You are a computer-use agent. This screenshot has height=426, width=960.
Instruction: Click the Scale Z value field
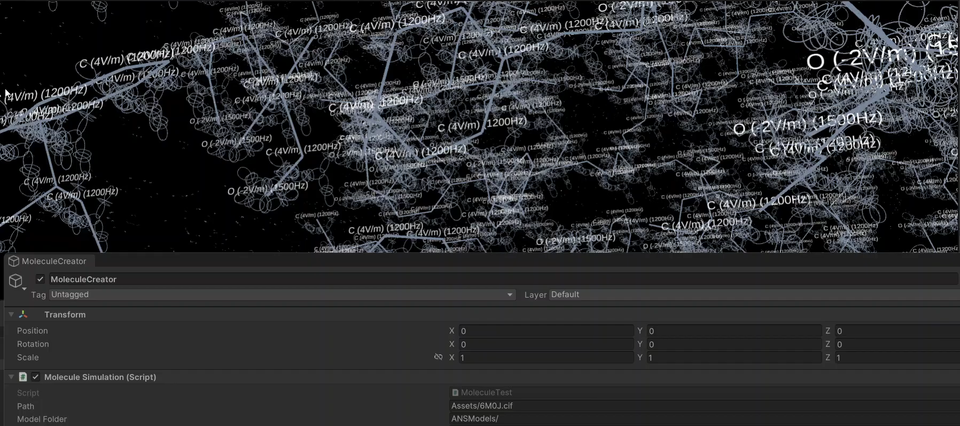pyautogui.click(x=895, y=357)
